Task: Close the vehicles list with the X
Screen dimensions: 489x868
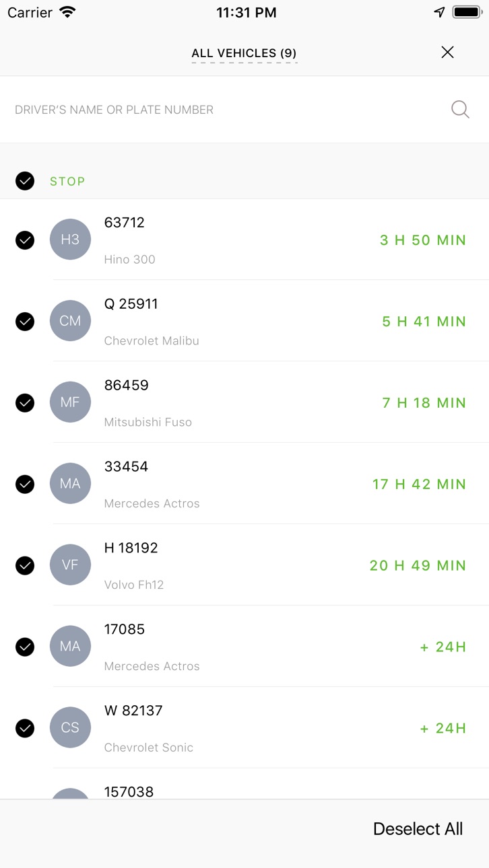Action: (x=447, y=52)
